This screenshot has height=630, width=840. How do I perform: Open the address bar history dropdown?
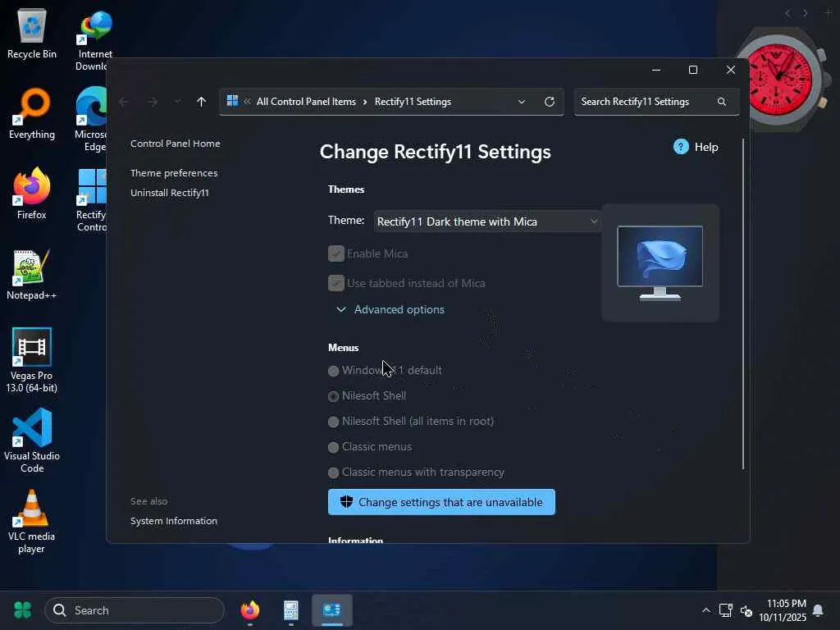click(x=521, y=102)
